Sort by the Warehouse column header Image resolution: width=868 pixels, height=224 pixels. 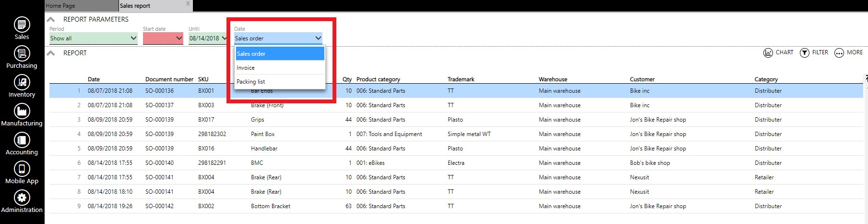pos(553,79)
